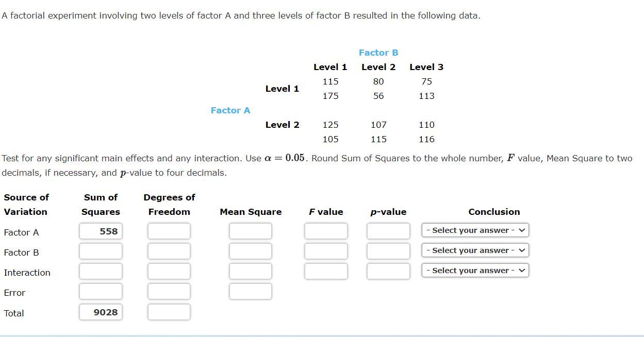Open Factor B conclusion dropdown

click(475, 250)
